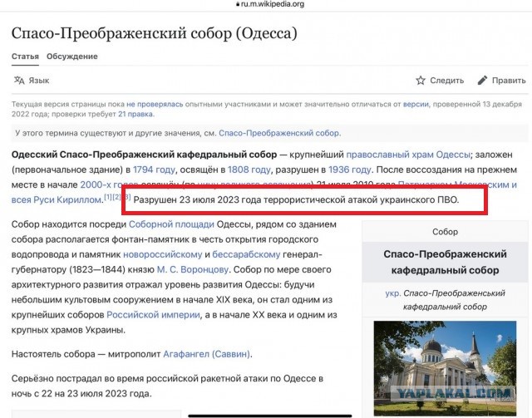Switch to the Обсуждение tab
This screenshot has width=532, height=418.
coord(72,57)
